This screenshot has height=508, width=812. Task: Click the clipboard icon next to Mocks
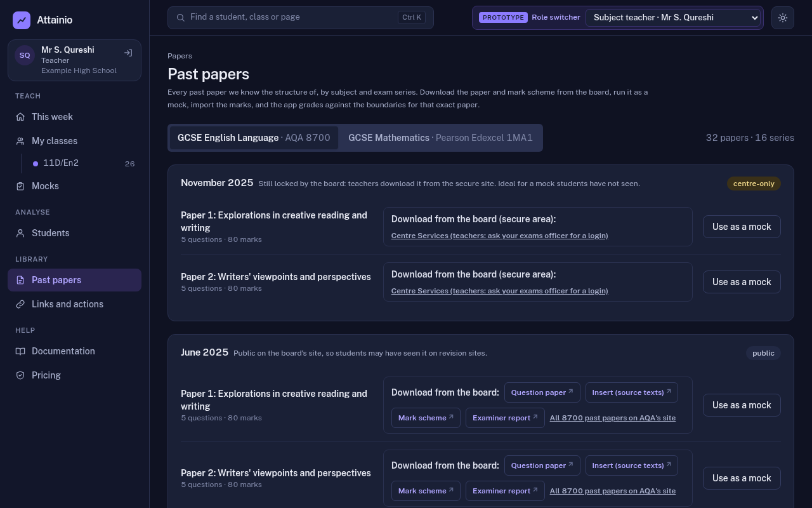click(20, 186)
